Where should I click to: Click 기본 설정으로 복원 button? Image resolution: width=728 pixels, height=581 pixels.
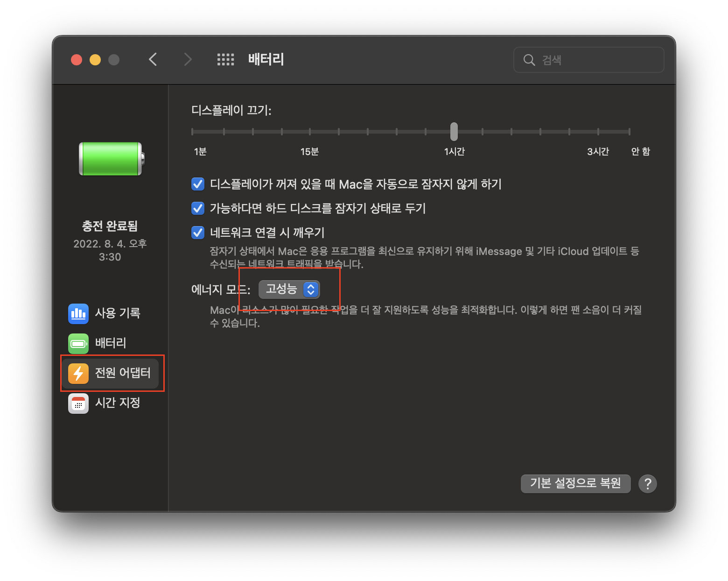click(x=575, y=483)
